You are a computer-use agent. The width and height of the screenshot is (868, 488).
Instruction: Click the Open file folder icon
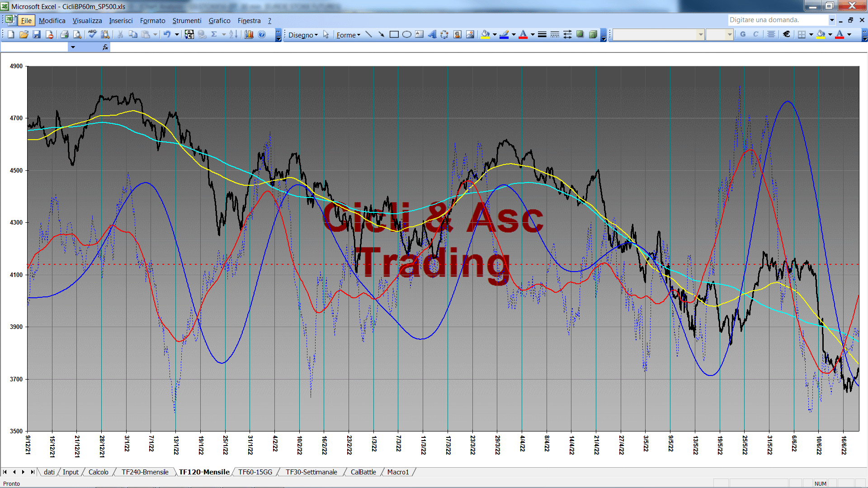(x=24, y=35)
